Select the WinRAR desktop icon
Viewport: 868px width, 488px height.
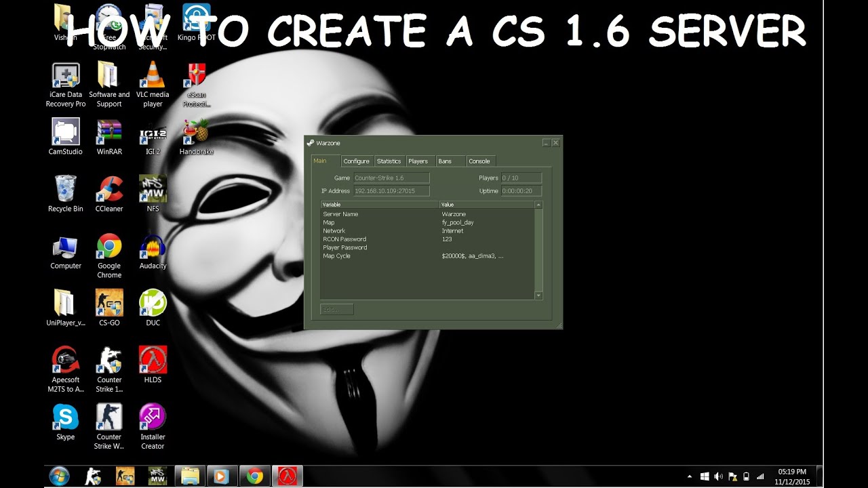(x=109, y=137)
